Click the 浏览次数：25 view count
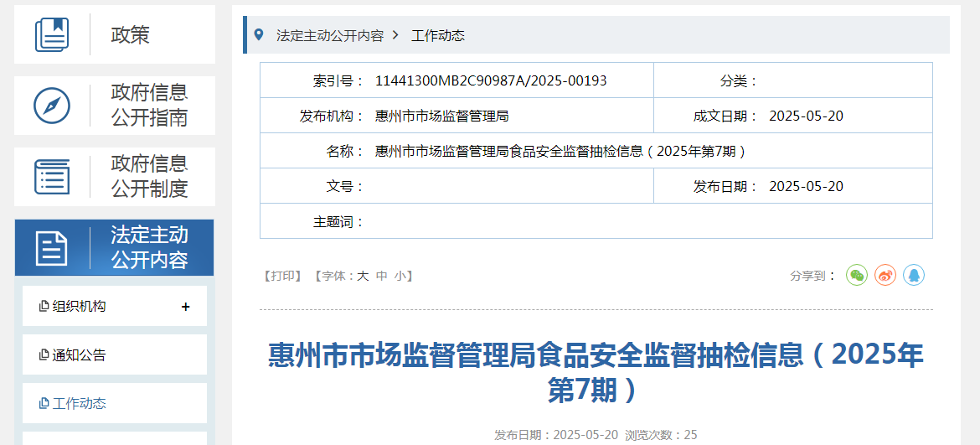Screen dimensions: 980x445 (661, 435)
